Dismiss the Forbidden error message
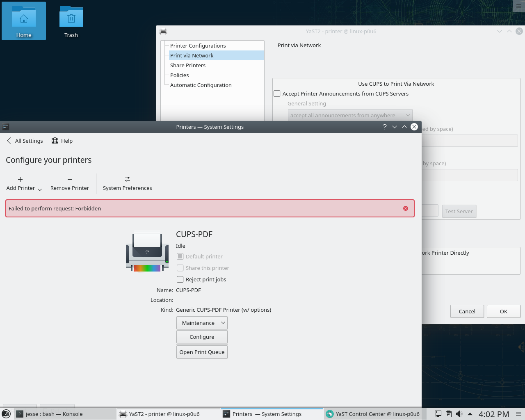This screenshot has width=525, height=420. 406,208
